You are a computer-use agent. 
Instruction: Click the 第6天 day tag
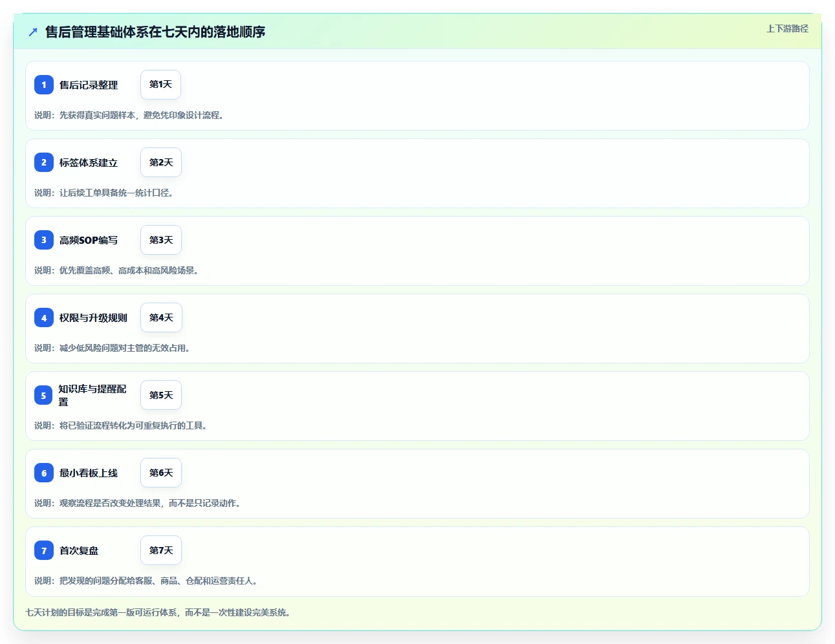[161, 473]
